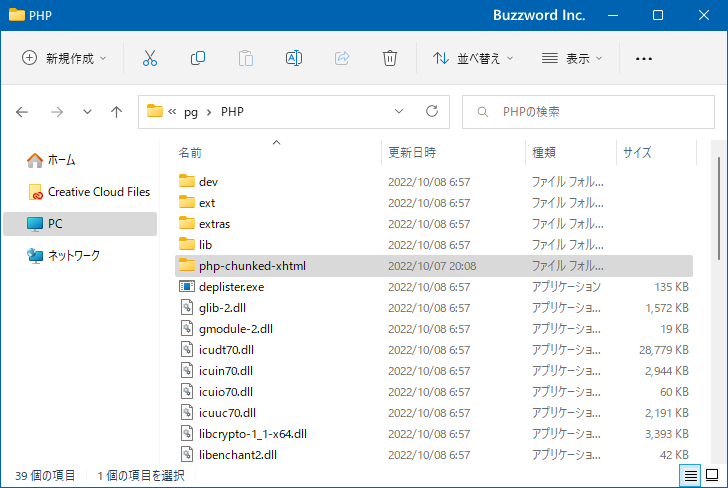728x488 pixels.
Task: Switch to large thumbnails view icon
Action: click(x=712, y=475)
